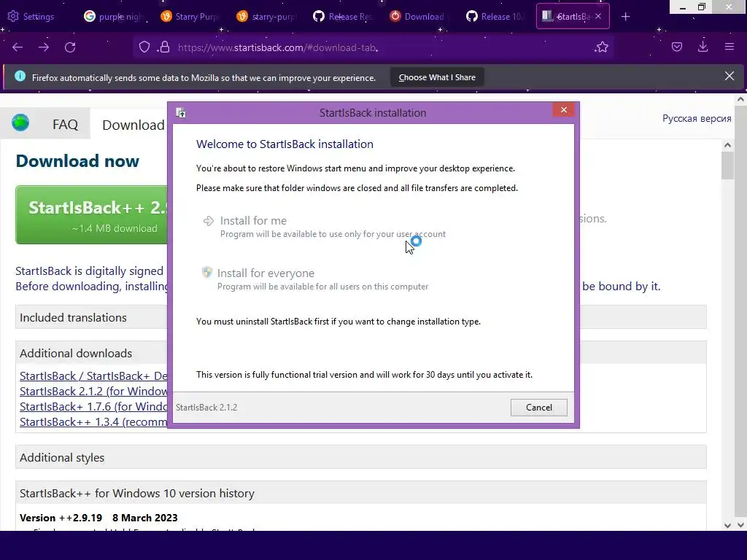Go back with the browser back arrow
The width and height of the screenshot is (747, 560).
18,47
